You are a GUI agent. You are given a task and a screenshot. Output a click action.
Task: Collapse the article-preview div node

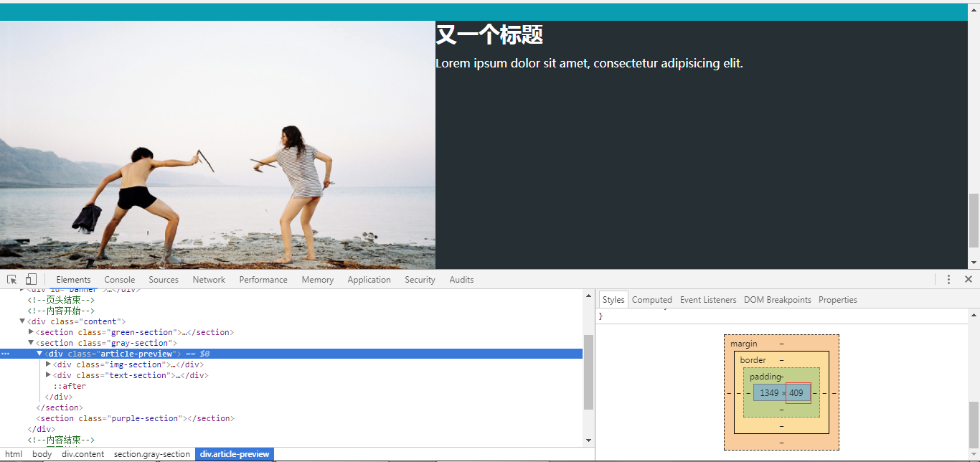tap(39, 354)
